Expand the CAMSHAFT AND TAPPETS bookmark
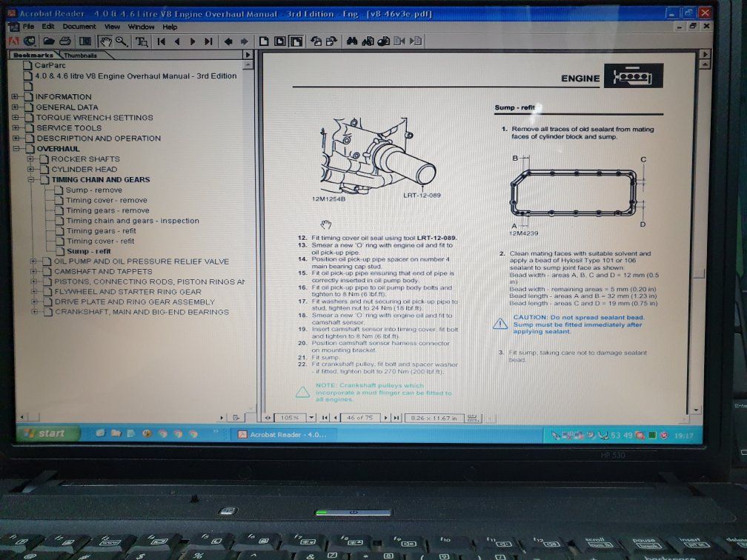 click(x=33, y=271)
